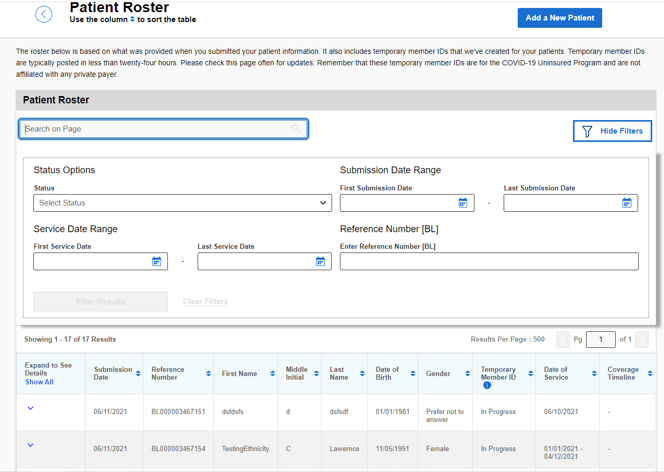Sort table by Submission Date column
This screenshot has height=472, width=664.
tap(138, 374)
